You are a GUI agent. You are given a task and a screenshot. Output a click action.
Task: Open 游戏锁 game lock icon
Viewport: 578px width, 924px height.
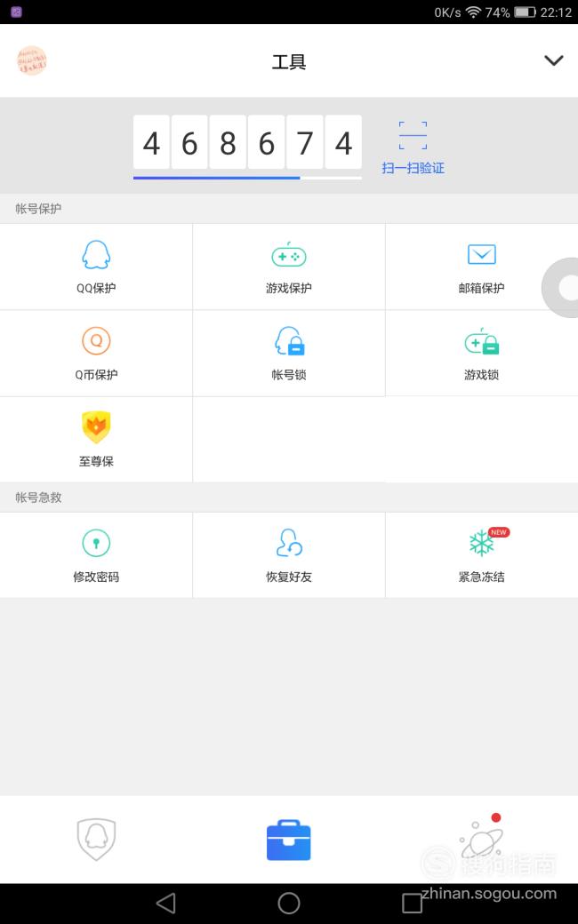(481, 341)
